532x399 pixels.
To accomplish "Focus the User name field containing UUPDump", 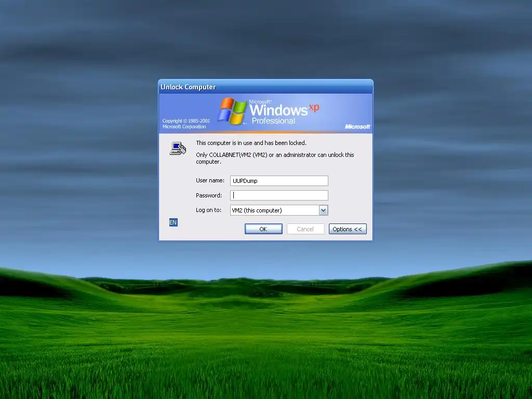I will (x=279, y=181).
